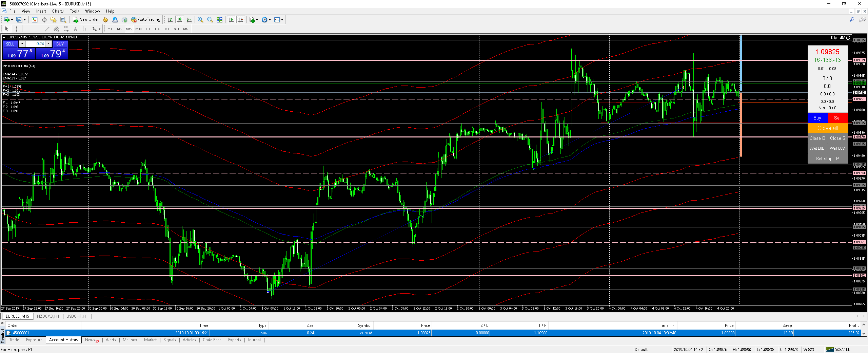The width and height of the screenshot is (868, 353).
Task: Select the Trendline drawing tool
Action: tap(47, 29)
